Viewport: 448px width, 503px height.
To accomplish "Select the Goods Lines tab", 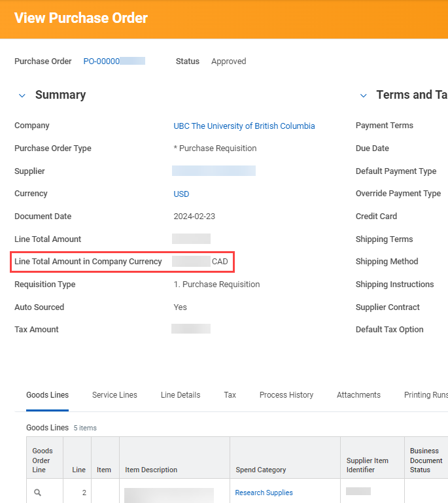I will (x=47, y=395).
